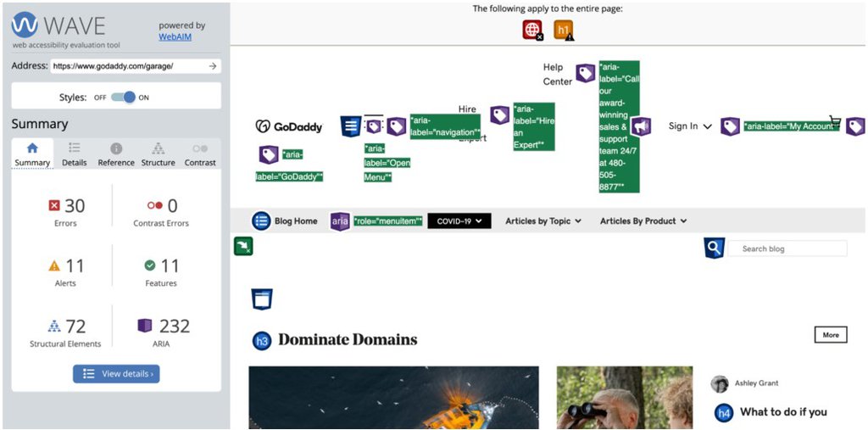Click the aria-label "Open Menu" label

coord(387,163)
